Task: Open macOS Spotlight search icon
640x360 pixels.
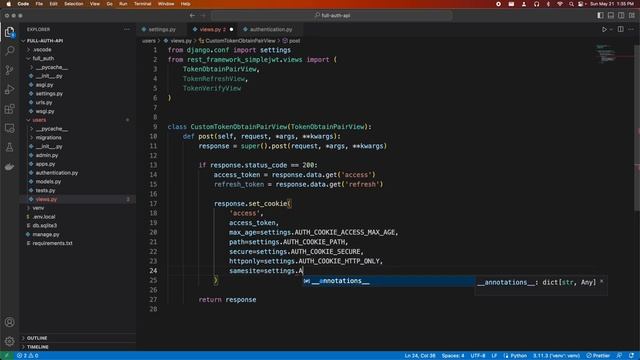Action: tap(571, 4)
